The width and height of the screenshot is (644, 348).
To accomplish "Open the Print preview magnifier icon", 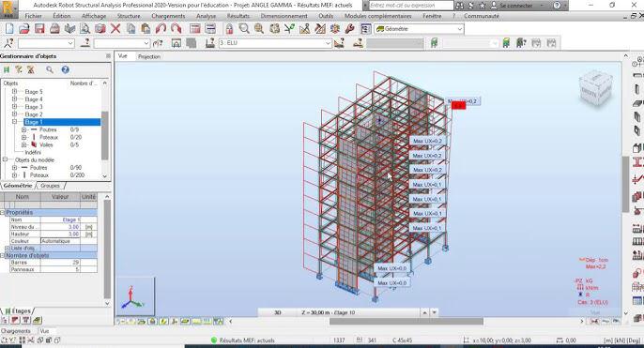I will [85, 28].
